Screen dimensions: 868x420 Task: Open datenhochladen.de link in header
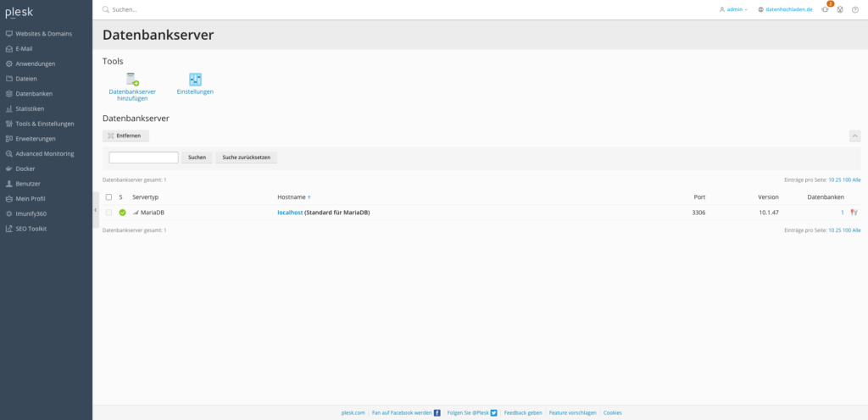point(785,9)
